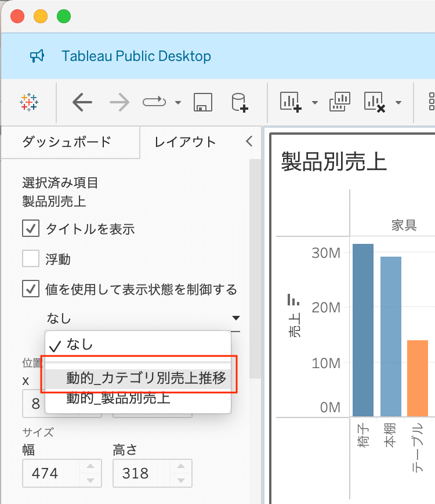Click the 高さ input field showing 318
The image size is (435, 504).
142,473
